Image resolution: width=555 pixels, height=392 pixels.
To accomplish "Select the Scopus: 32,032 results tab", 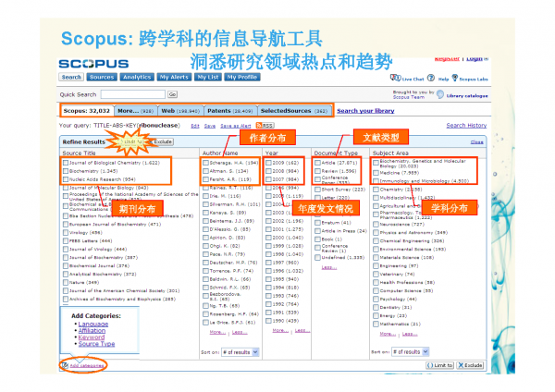I will tap(87, 111).
